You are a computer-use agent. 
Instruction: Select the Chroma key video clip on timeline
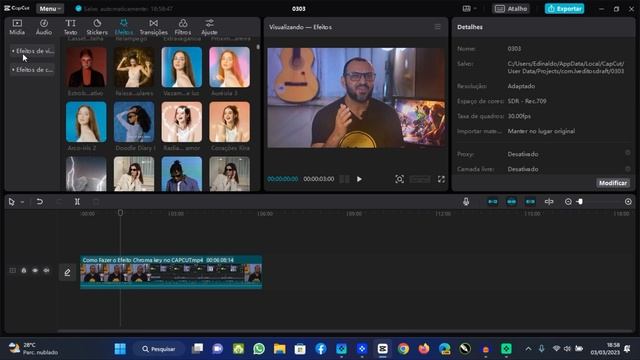point(171,272)
